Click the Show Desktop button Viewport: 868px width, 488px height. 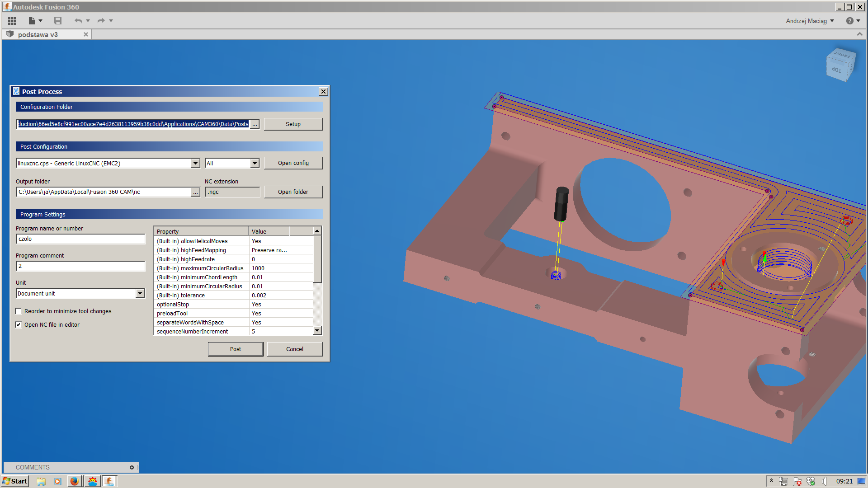click(862, 481)
